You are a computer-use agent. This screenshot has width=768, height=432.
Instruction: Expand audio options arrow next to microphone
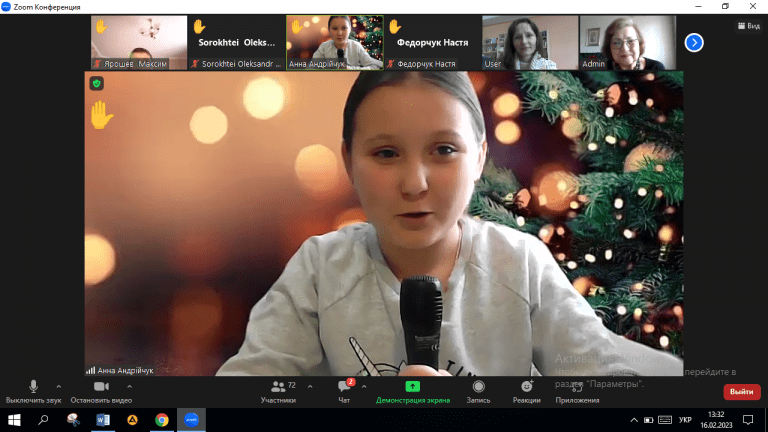click(x=58, y=386)
